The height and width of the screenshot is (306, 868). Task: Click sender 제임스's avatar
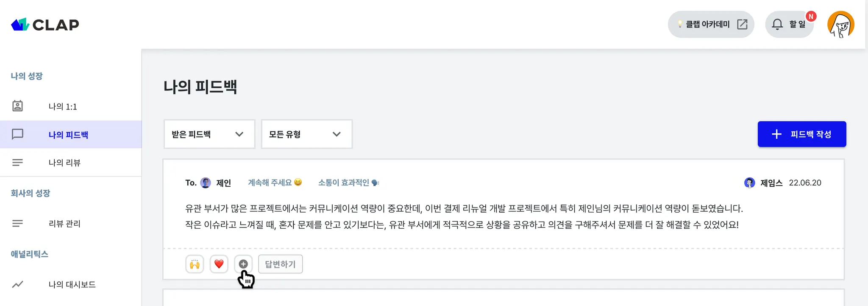point(749,183)
